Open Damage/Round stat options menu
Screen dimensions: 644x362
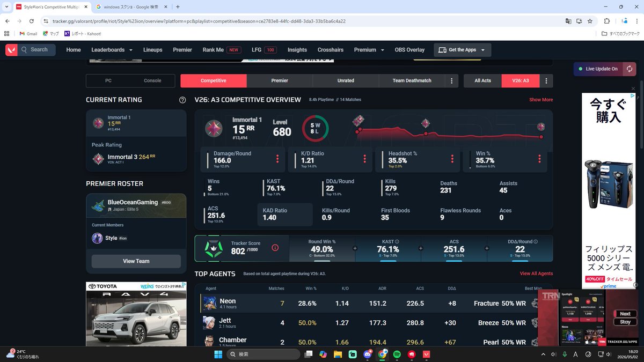(277, 159)
